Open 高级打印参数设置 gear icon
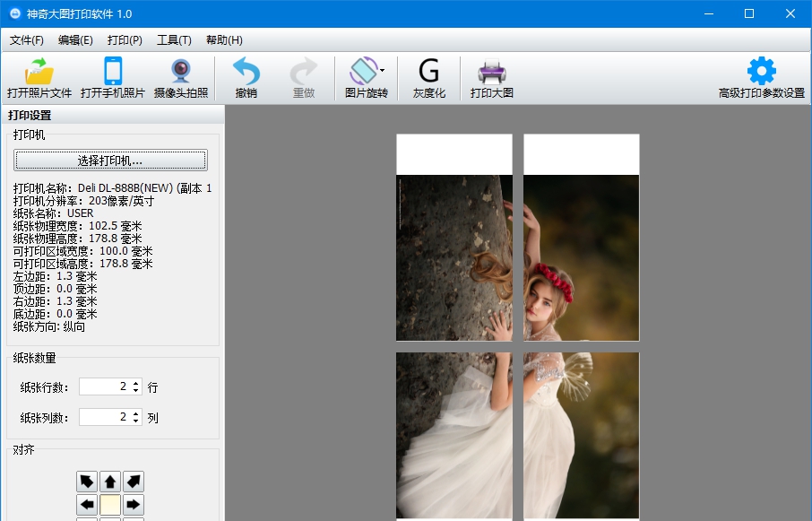The width and height of the screenshot is (812, 521). (x=762, y=72)
